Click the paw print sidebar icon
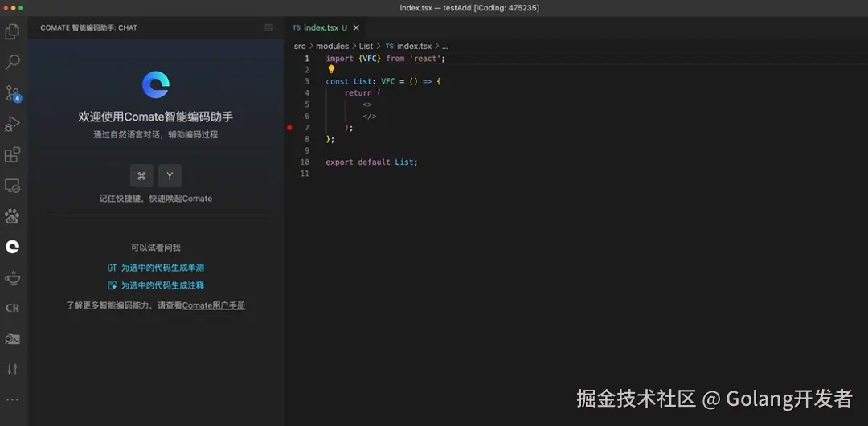 (x=12, y=216)
